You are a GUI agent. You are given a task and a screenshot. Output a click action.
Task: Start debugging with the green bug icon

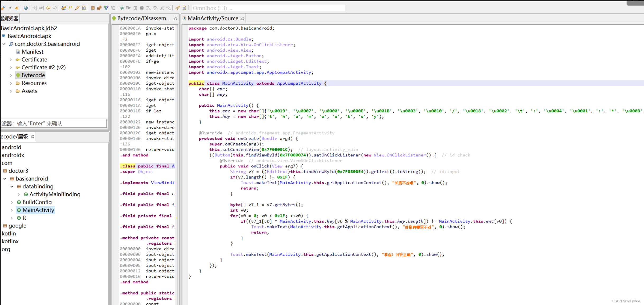[x=122, y=8]
